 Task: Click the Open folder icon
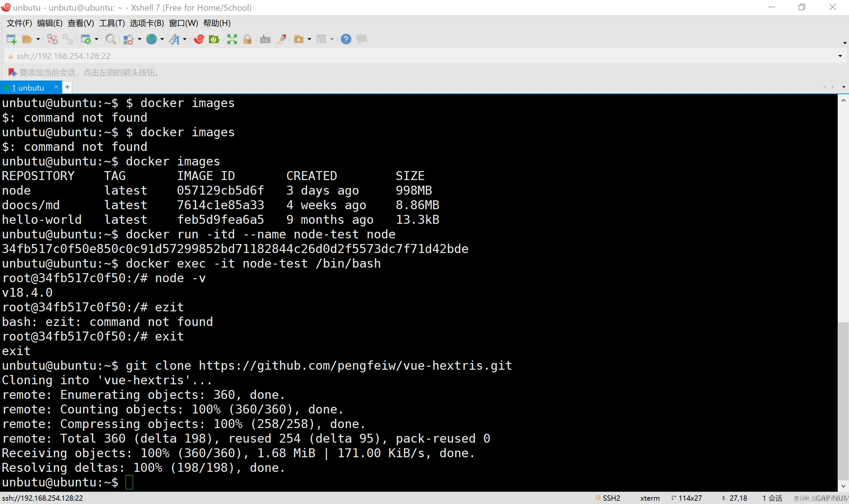27,39
